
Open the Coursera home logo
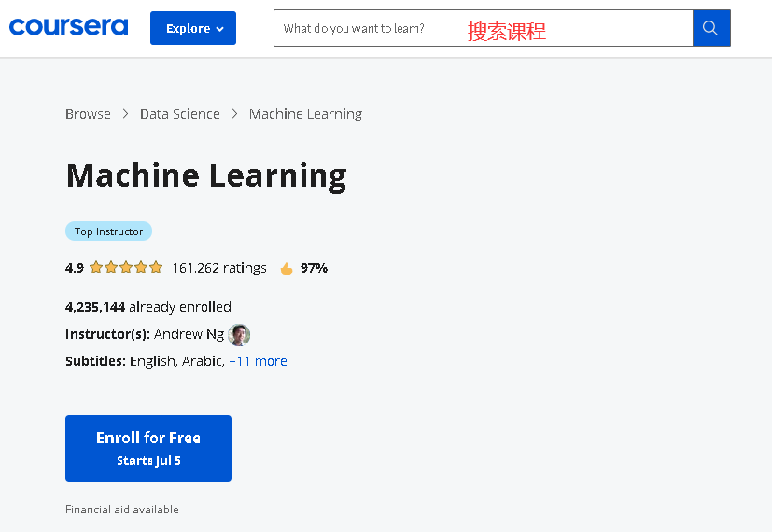pos(68,27)
